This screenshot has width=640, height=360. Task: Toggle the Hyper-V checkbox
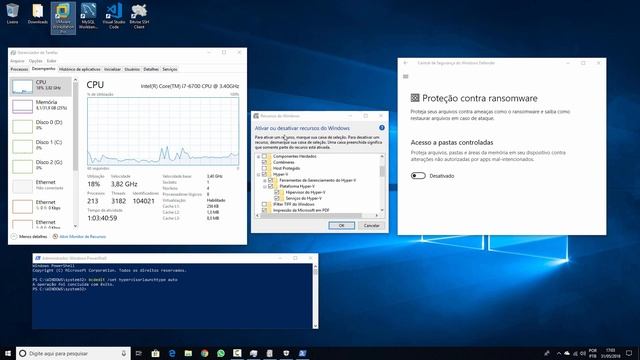coord(264,174)
